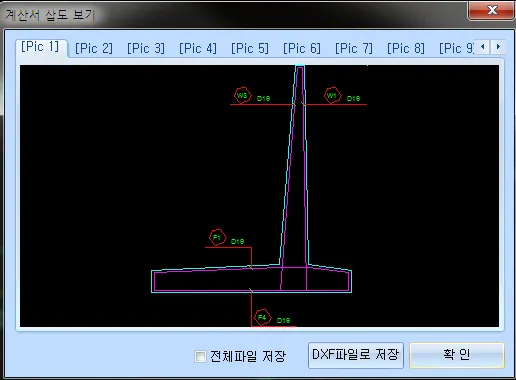
Task: Enable the 전체파일 저장 checkbox
Action: tap(200, 356)
